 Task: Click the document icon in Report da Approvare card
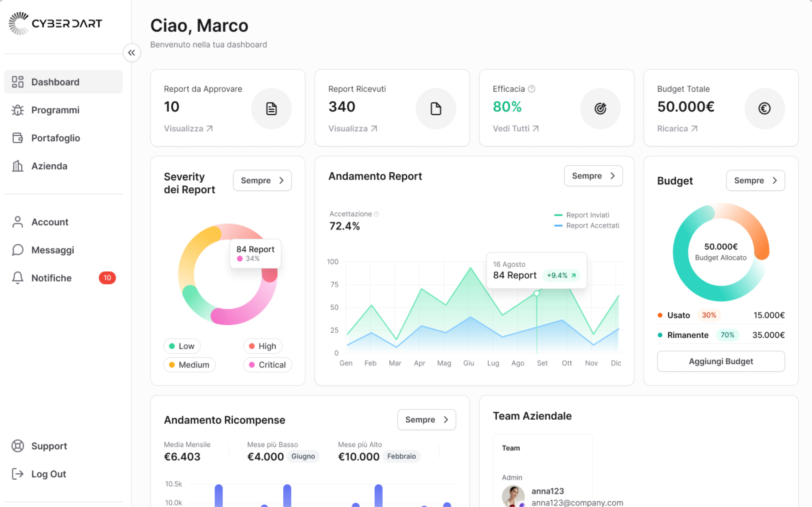point(271,109)
